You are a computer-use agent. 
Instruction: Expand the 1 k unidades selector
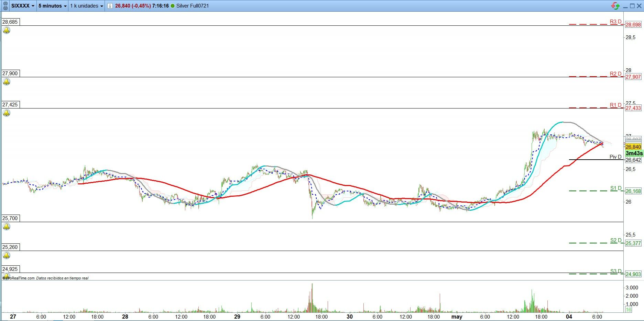click(87, 6)
